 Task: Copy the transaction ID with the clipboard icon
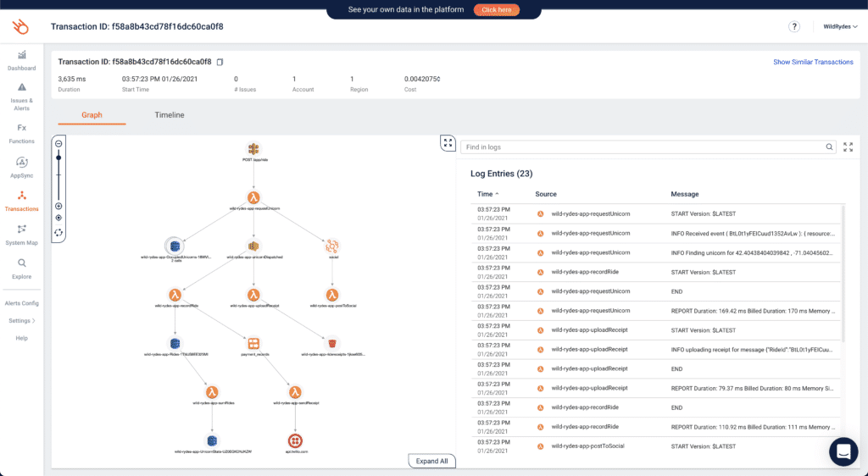(220, 62)
